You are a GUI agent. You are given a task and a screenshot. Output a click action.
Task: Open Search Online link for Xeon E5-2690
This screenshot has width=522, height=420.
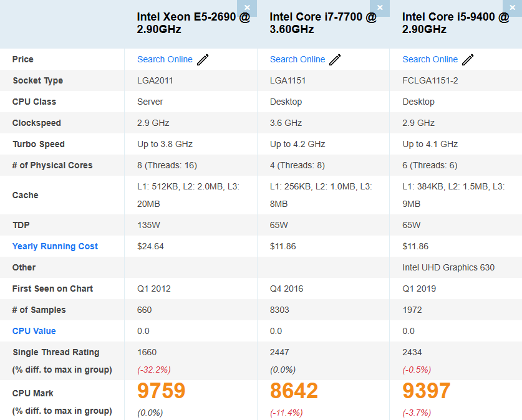click(165, 59)
